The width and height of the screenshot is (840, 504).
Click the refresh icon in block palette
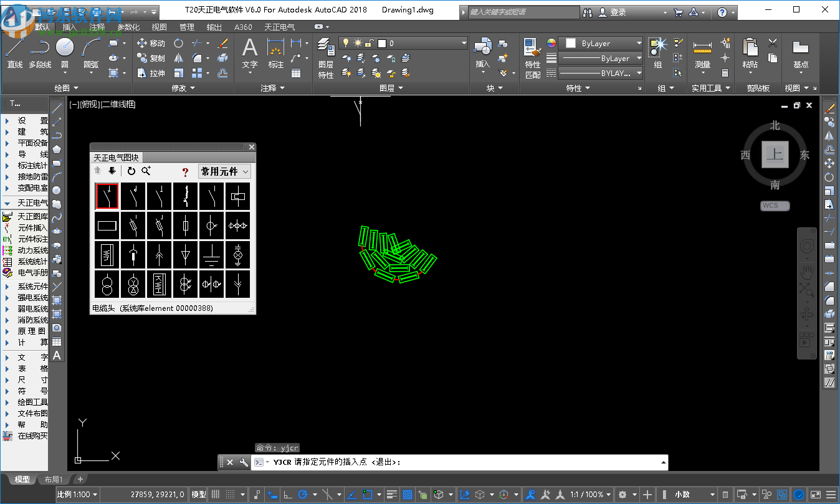[131, 171]
